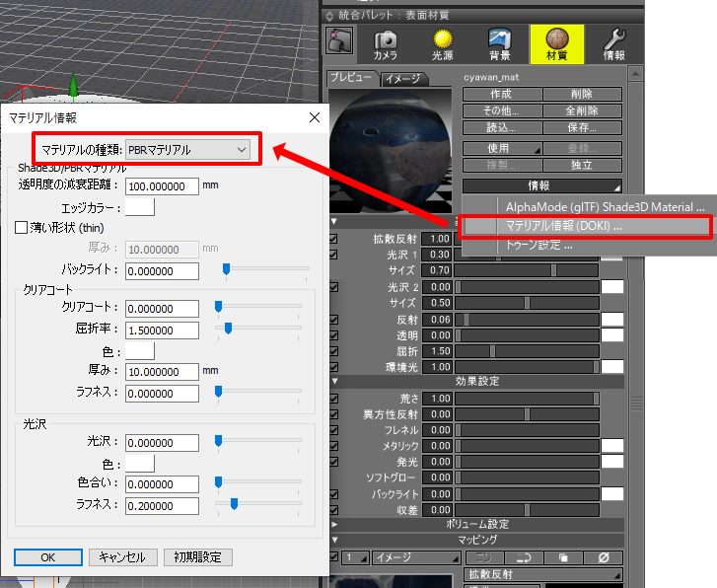Switch to the イメージ tab

tap(402, 79)
